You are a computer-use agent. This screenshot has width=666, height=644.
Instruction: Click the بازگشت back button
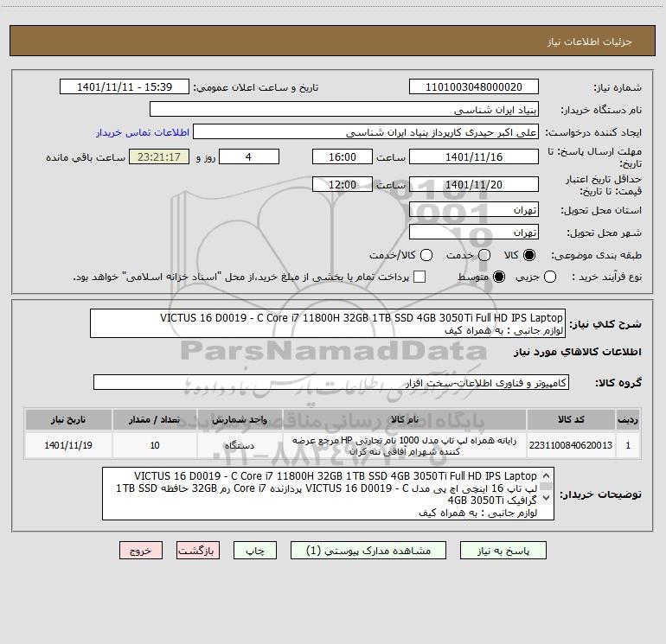pyautogui.click(x=198, y=551)
